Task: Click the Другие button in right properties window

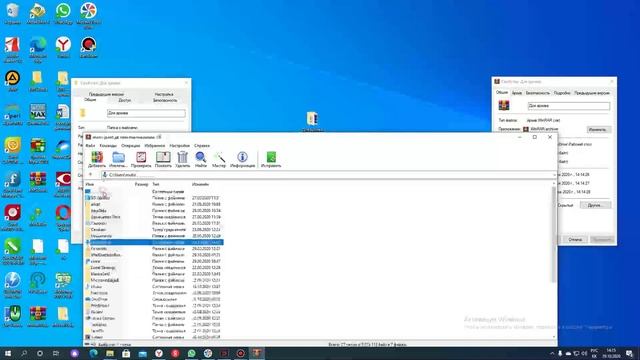Action: [595, 205]
